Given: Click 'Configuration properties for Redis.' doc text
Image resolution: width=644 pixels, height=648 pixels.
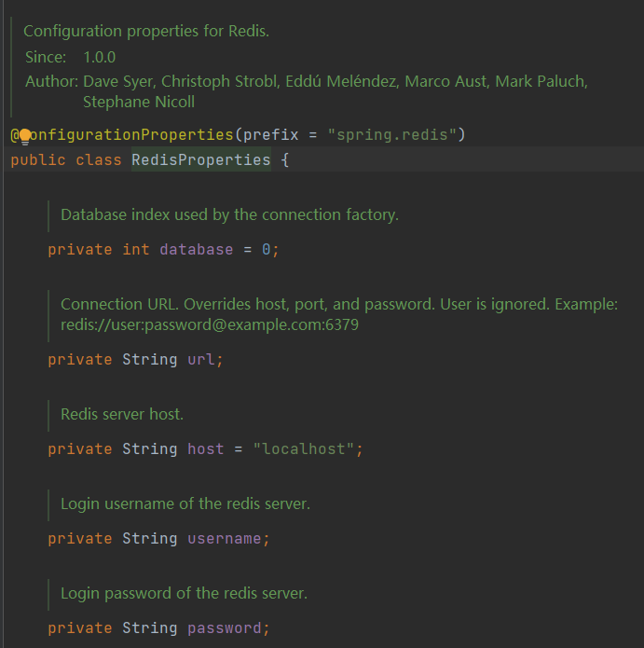Looking at the screenshot, I should [x=146, y=32].
